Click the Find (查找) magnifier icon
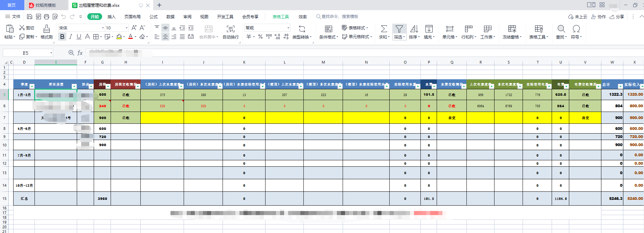 pos(561,29)
